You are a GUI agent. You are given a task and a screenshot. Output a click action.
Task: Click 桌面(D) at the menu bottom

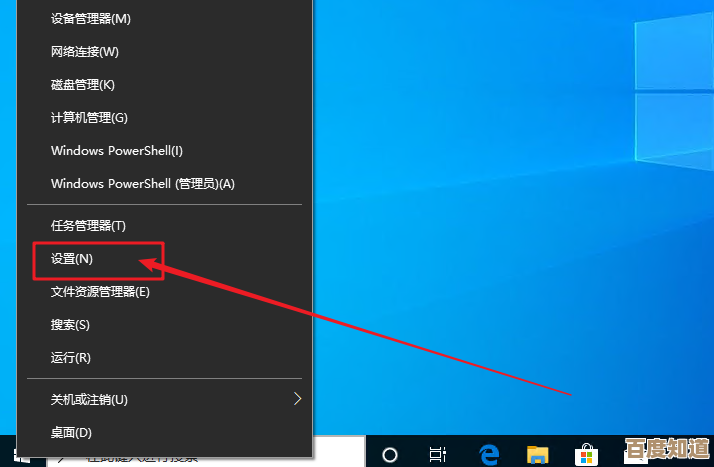[71, 433]
